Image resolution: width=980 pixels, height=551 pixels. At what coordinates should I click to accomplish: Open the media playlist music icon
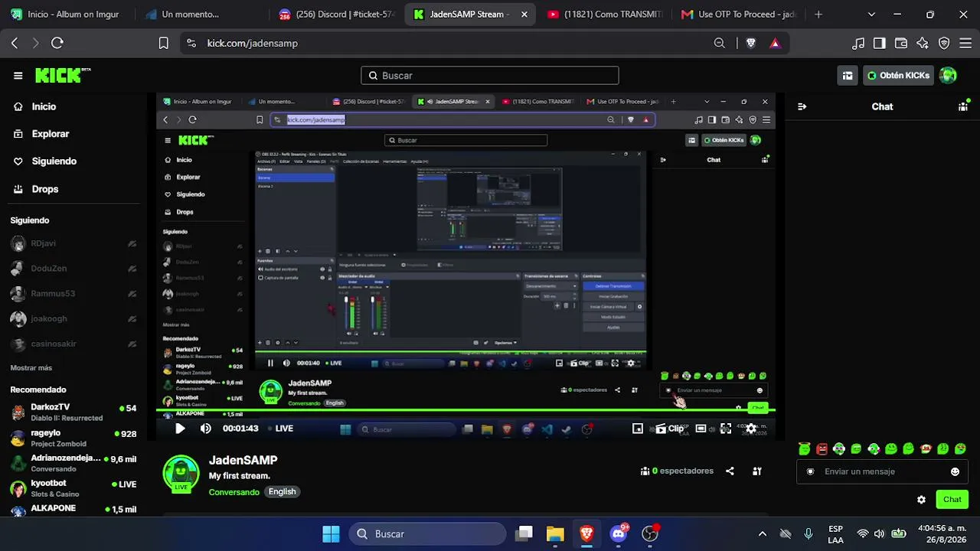[858, 44]
